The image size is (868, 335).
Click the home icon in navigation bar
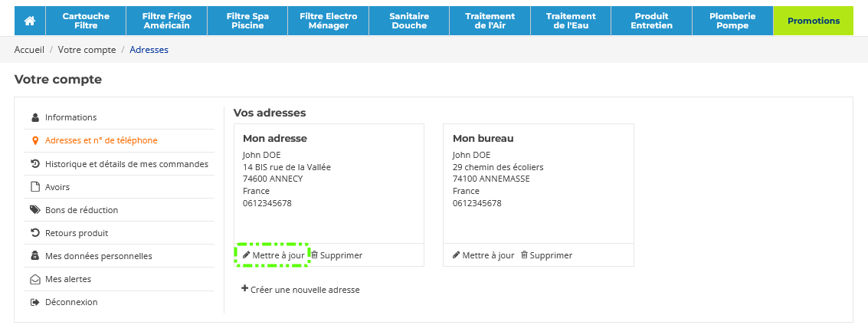(x=30, y=21)
